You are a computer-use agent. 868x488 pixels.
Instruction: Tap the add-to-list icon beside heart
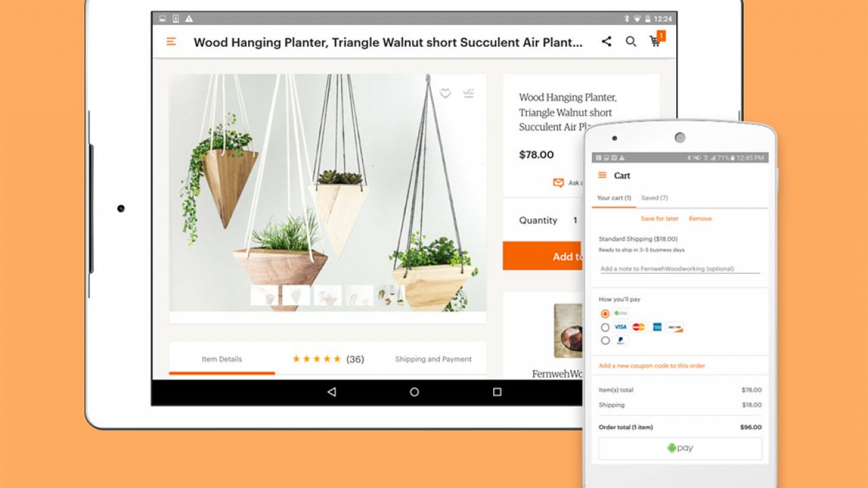(468, 94)
